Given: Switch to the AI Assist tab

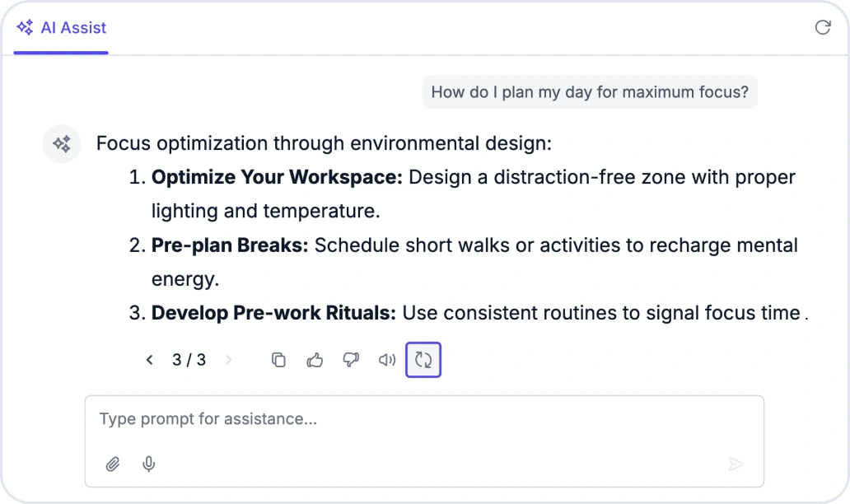Looking at the screenshot, I should coord(61,28).
